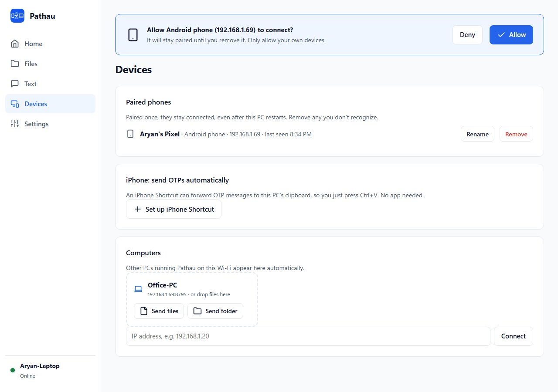
Task: Send folder to Office-PC
Action: coord(215,311)
